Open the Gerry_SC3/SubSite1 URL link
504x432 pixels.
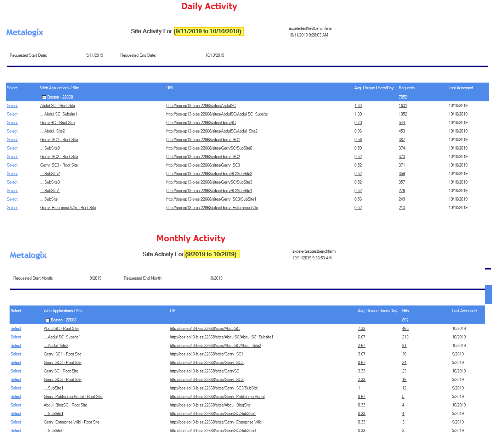pyautogui.click(x=213, y=199)
